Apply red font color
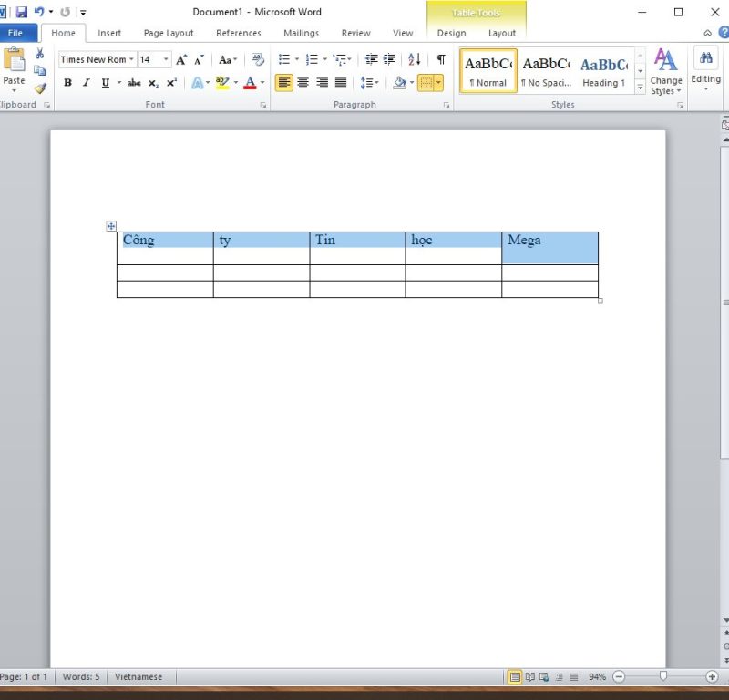Image resolution: width=729 pixels, height=700 pixels. 250,83
